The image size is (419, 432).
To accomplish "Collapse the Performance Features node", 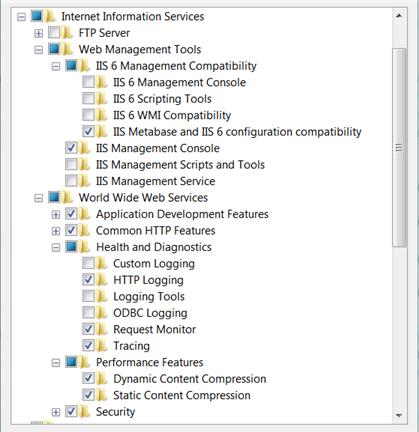I will pyautogui.click(x=56, y=363).
